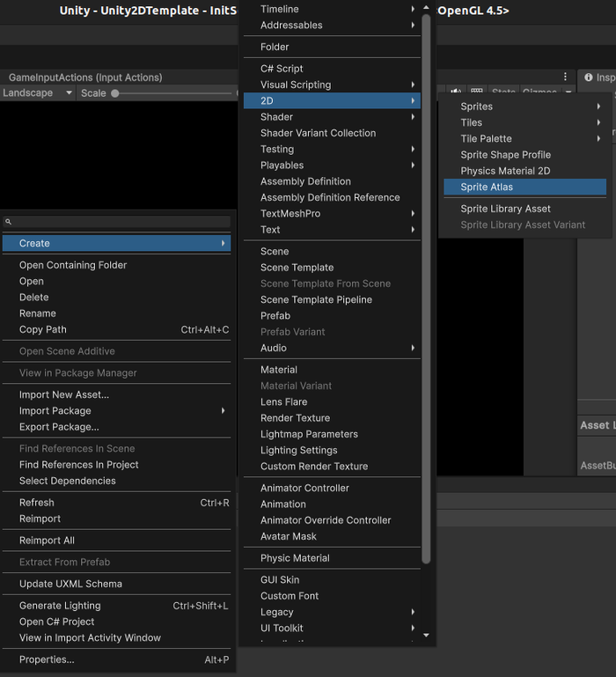This screenshot has height=677, width=616.
Task: Click the scroll-up arrow of Create submenu
Action: (x=426, y=7)
